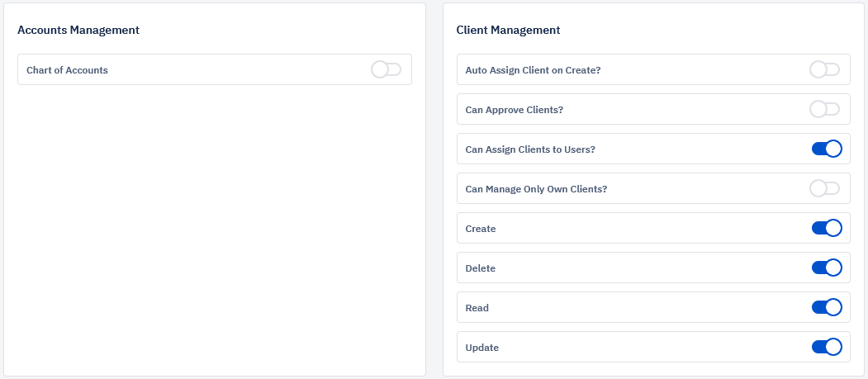Click the Chart of Accounts label
Screen dimensions: 868x379
67,70
